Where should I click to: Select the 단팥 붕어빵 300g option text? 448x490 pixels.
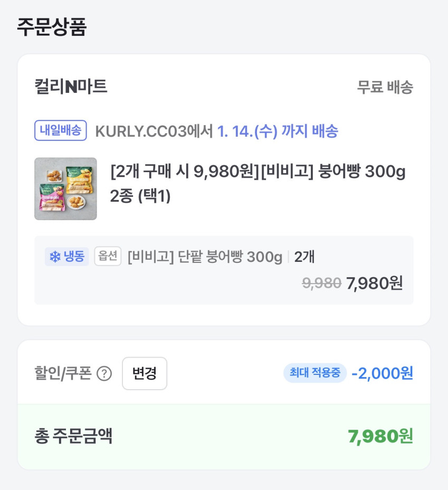[x=205, y=257]
